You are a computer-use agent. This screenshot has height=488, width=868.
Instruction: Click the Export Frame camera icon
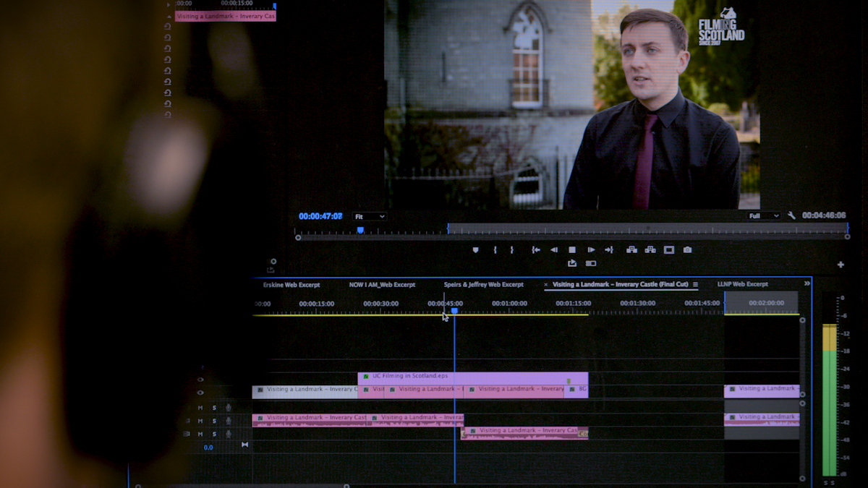[687, 250]
